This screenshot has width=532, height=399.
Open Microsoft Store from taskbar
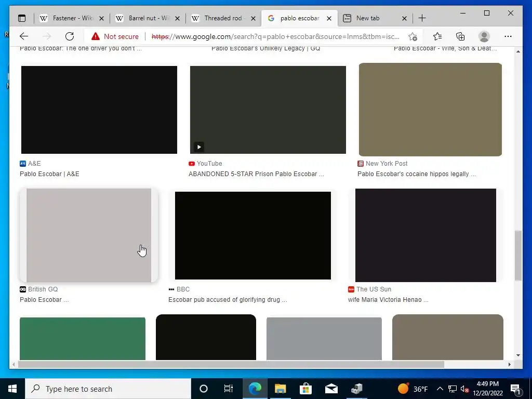tap(305, 389)
